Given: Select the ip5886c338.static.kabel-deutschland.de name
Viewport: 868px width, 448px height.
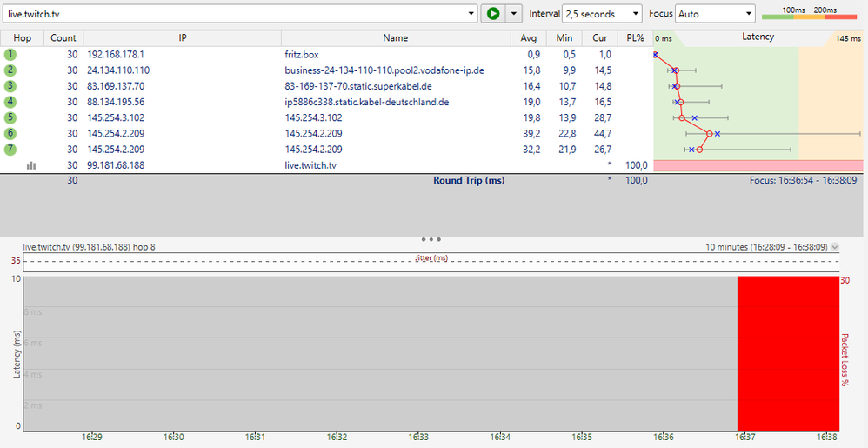Looking at the screenshot, I should [366, 102].
